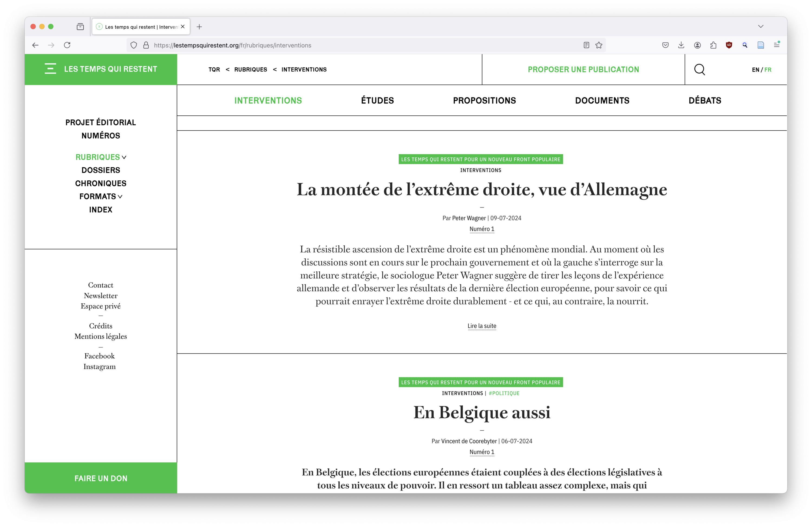Click the browser reload button
The image size is (812, 526).
point(67,45)
